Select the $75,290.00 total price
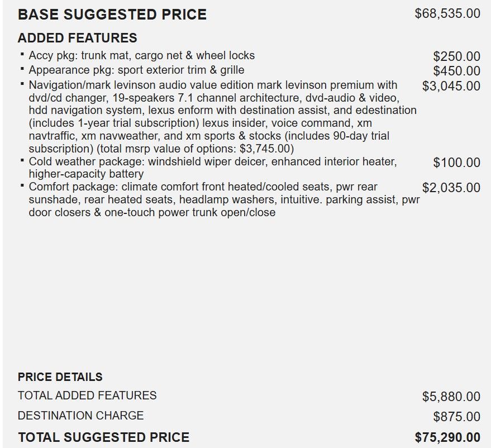 [447, 437]
